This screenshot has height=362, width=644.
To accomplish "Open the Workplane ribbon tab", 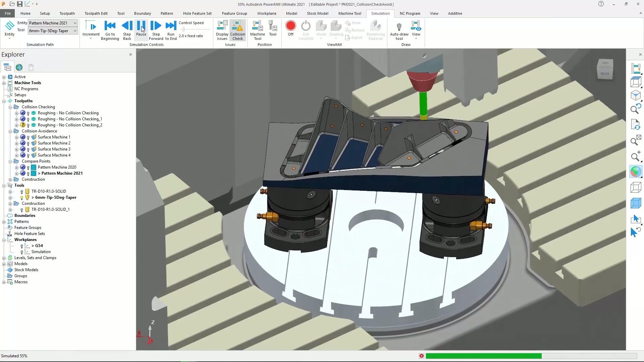I will tap(267, 13).
